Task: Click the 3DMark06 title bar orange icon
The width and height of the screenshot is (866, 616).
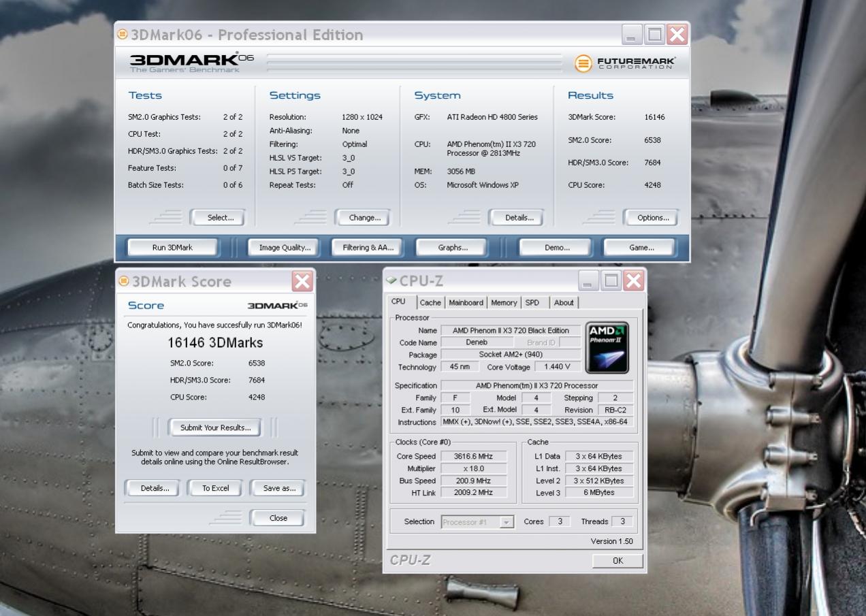Action: point(123,33)
